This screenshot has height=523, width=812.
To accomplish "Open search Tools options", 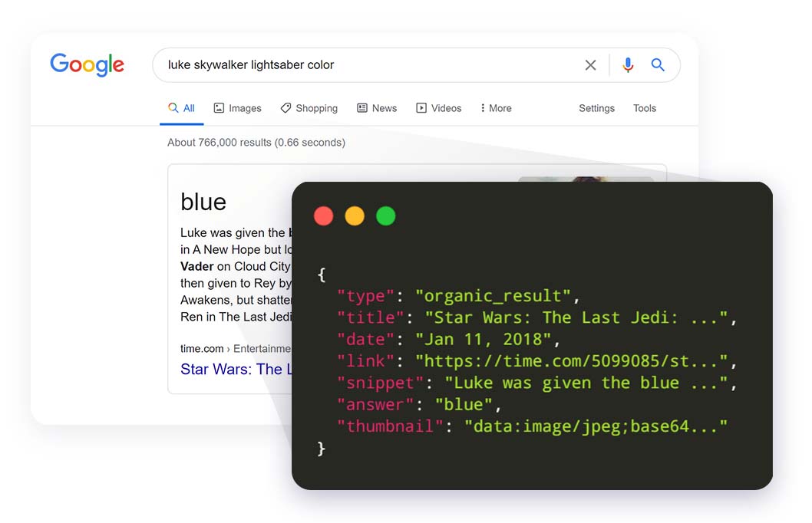I will pos(645,108).
